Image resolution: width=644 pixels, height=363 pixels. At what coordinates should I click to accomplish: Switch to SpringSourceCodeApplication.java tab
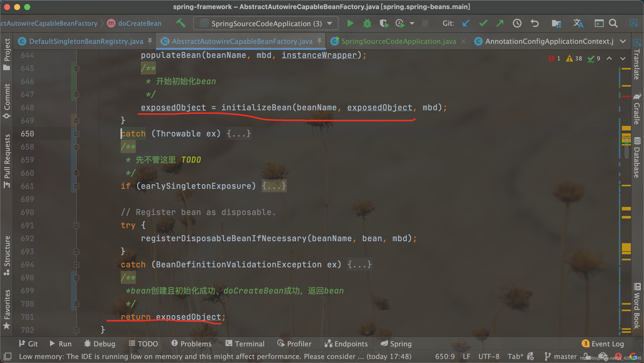[x=398, y=41]
